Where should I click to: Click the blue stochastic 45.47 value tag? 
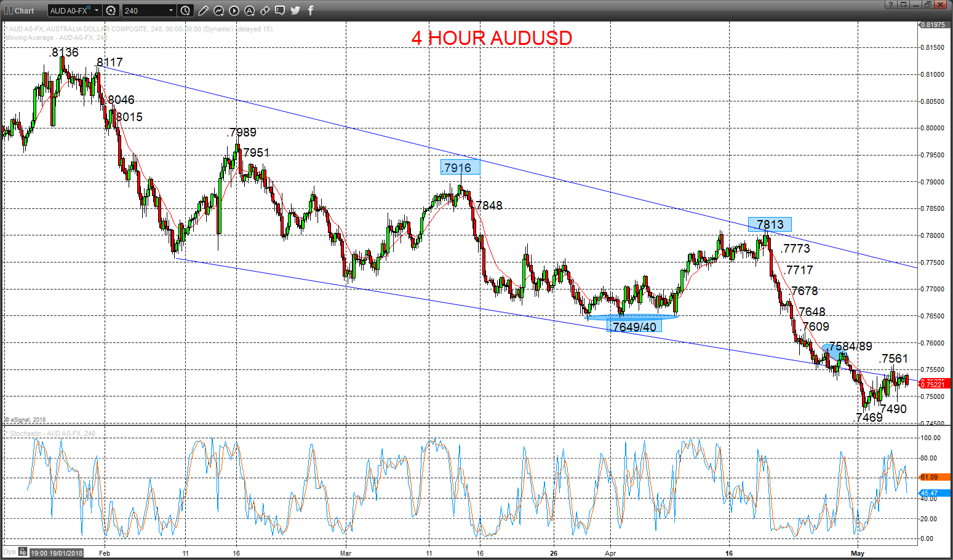click(934, 493)
